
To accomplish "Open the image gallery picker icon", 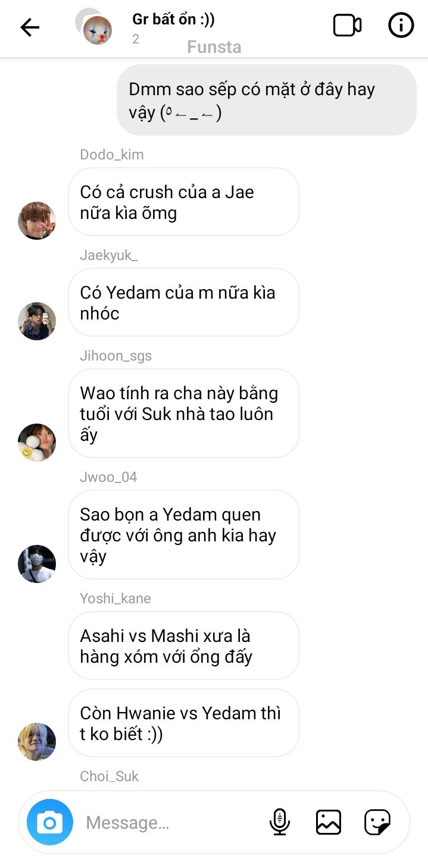I will [329, 822].
